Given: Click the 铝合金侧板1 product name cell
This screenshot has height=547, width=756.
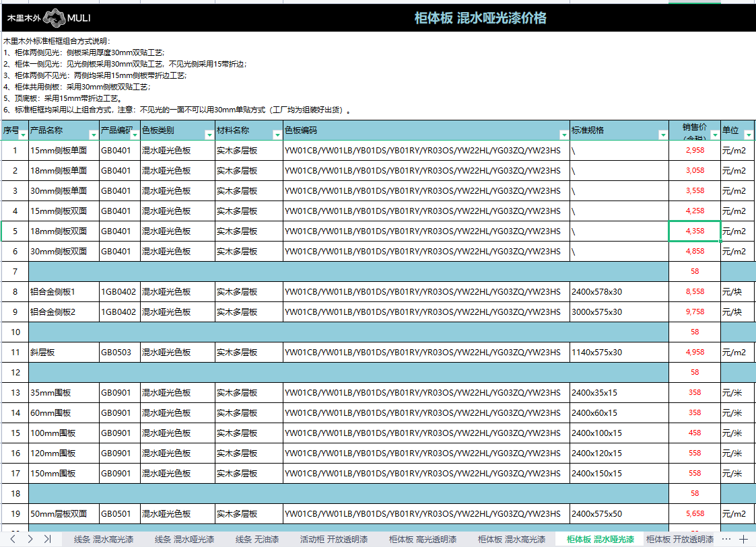Looking at the screenshot, I should point(64,292).
